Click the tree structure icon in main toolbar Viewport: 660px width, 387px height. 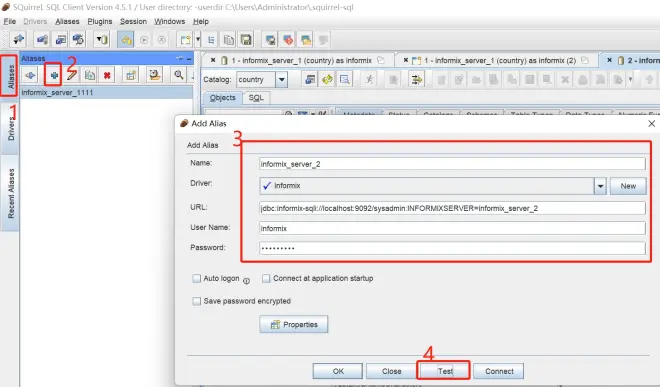(x=211, y=40)
